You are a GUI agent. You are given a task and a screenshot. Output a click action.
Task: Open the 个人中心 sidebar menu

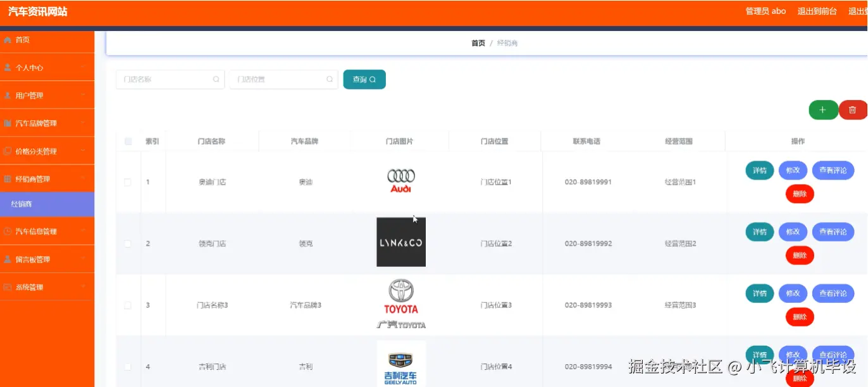47,68
